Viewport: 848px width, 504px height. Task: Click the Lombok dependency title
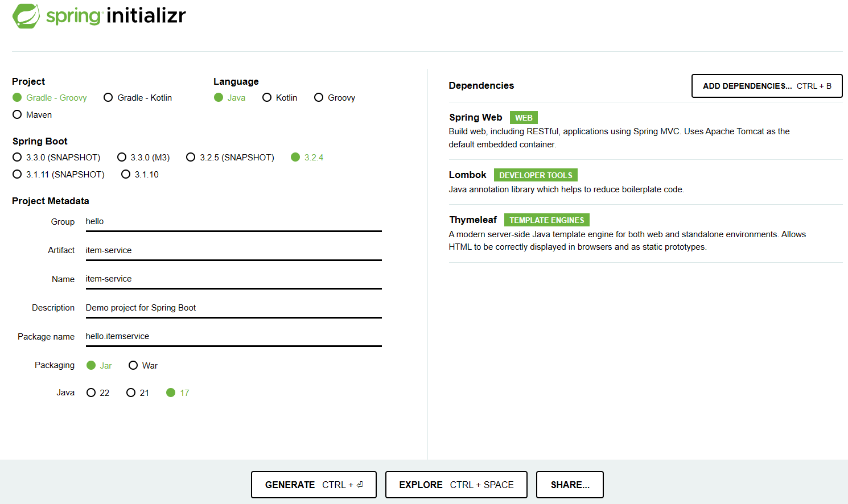[468, 175]
